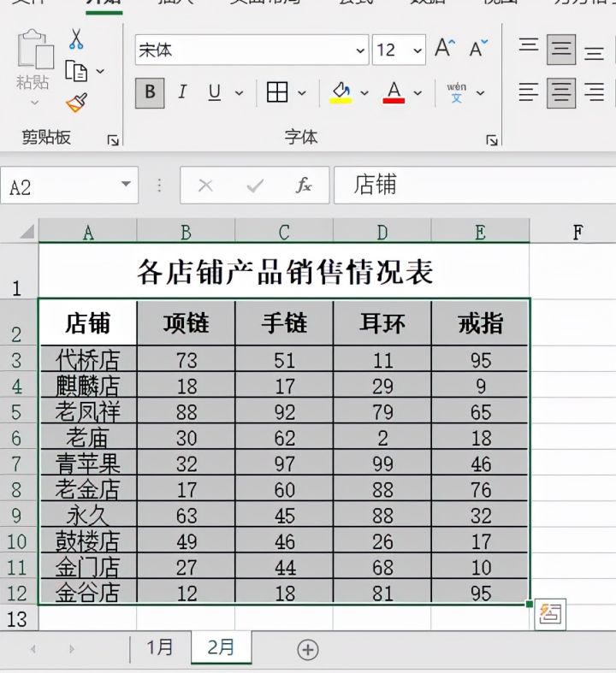Select the Format Painter brush
Viewport: 616px width, 673px height.
(77, 103)
